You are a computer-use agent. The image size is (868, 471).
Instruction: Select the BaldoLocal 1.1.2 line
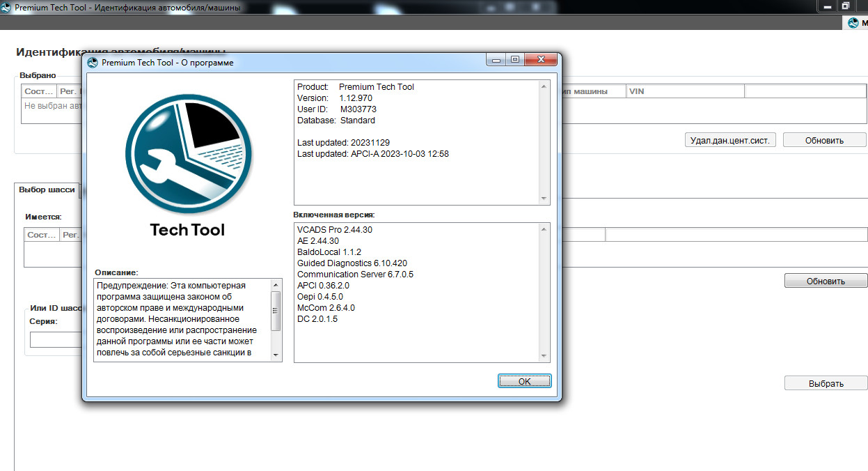[x=329, y=252]
